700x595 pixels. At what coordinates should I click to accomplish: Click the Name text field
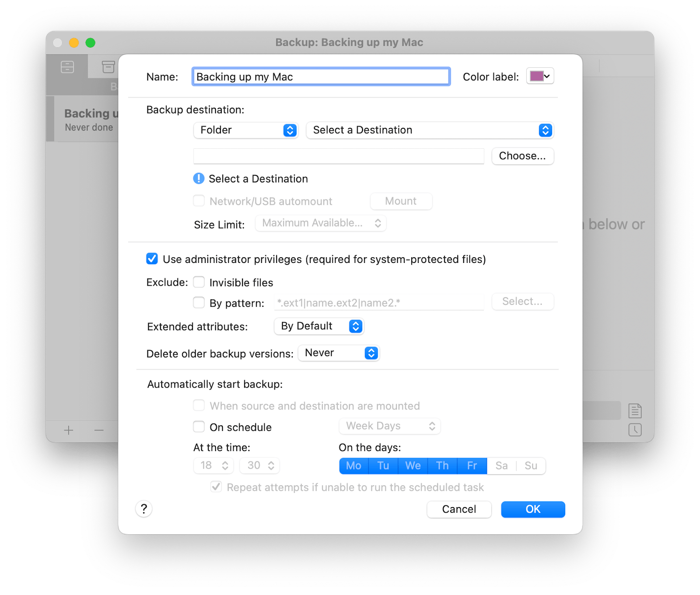tap(321, 77)
